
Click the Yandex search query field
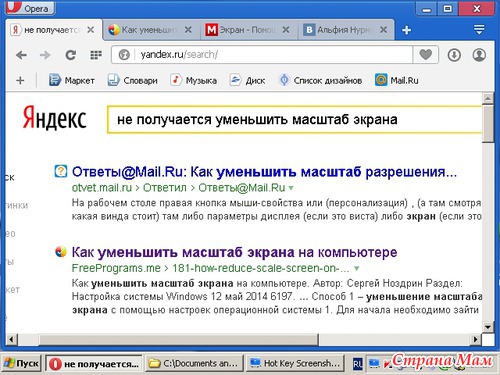[295, 120]
